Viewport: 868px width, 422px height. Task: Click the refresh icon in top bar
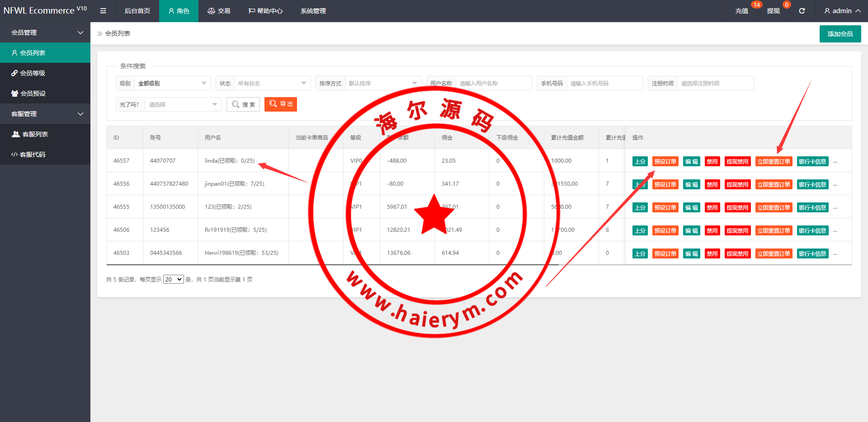tap(802, 11)
